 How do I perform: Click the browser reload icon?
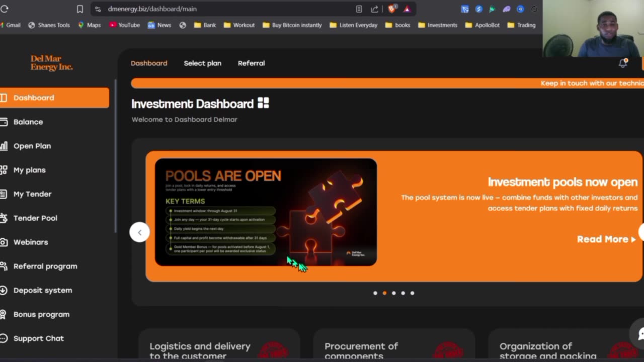pos(5,9)
